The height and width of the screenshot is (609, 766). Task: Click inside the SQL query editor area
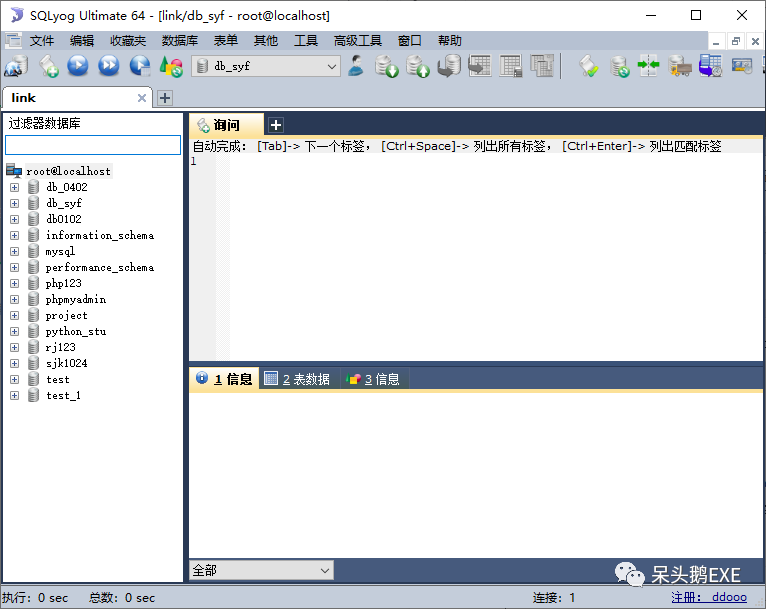(x=495, y=256)
